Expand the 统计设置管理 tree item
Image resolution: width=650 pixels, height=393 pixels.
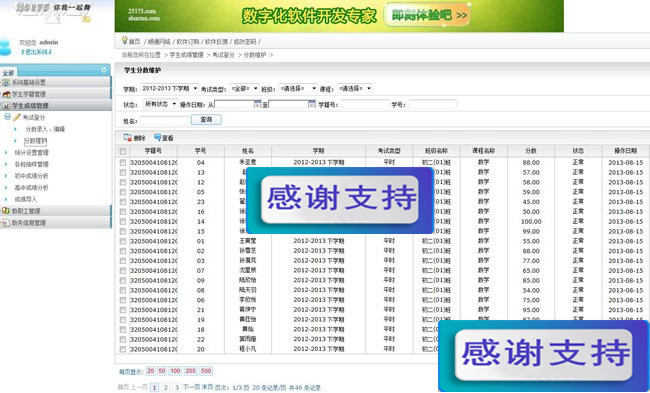click(x=6, y=153)
